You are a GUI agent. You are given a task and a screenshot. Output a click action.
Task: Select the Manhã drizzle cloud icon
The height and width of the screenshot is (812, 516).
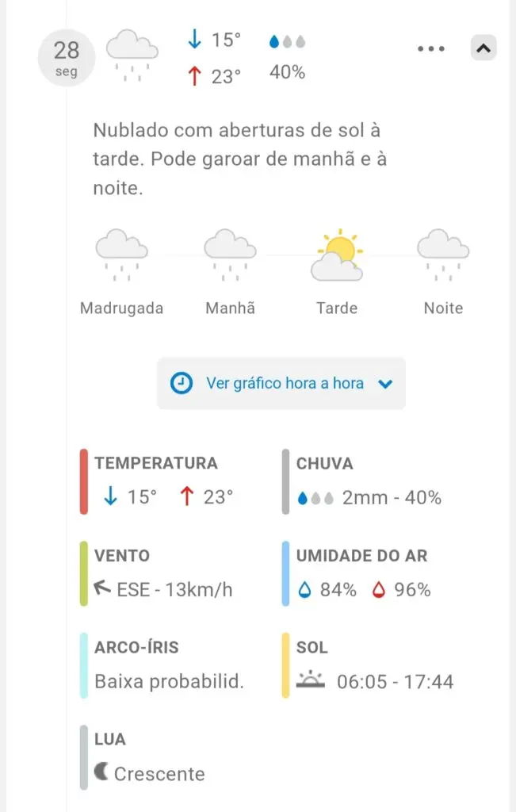coord(230,255)
